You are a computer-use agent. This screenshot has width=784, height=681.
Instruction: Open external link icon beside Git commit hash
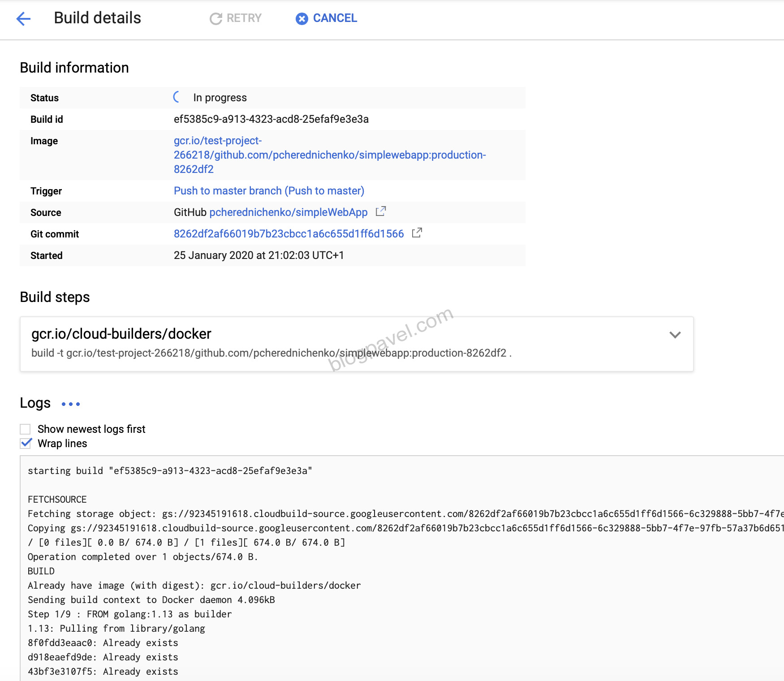click(417, 233)
